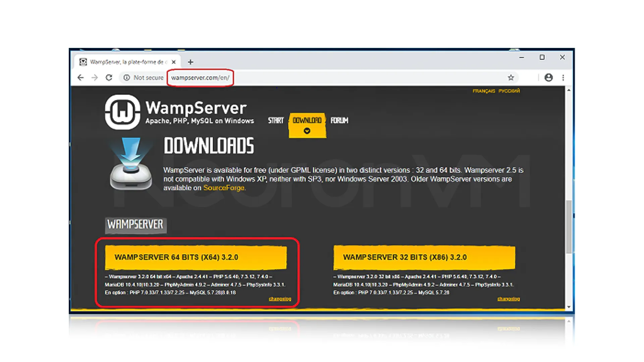Close the WampServer browser tab

173,62
